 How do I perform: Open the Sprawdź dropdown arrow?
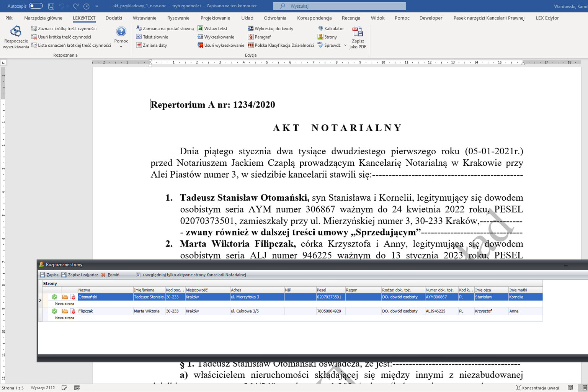click(x=345, y=46)
